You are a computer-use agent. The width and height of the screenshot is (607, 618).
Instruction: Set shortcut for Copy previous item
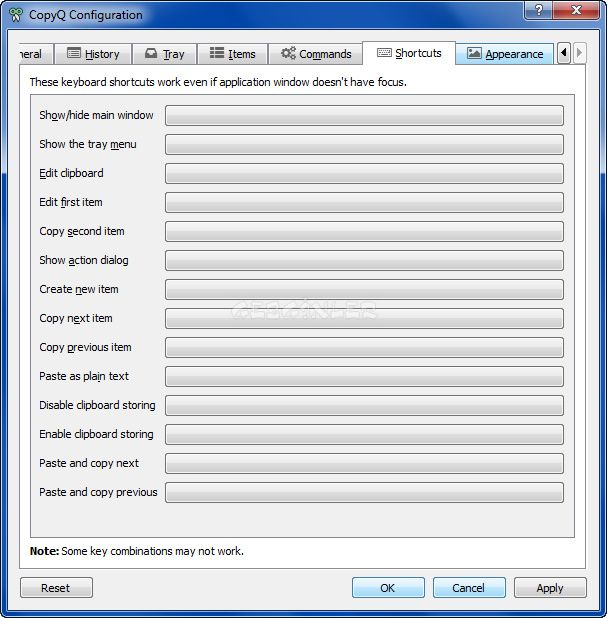[364, 347]
